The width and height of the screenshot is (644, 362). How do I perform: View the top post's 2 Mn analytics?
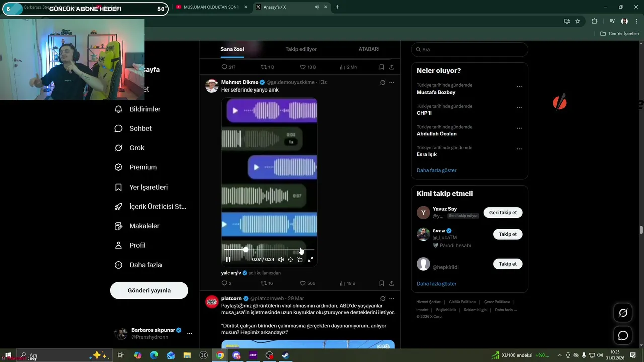tap(348, 67)
